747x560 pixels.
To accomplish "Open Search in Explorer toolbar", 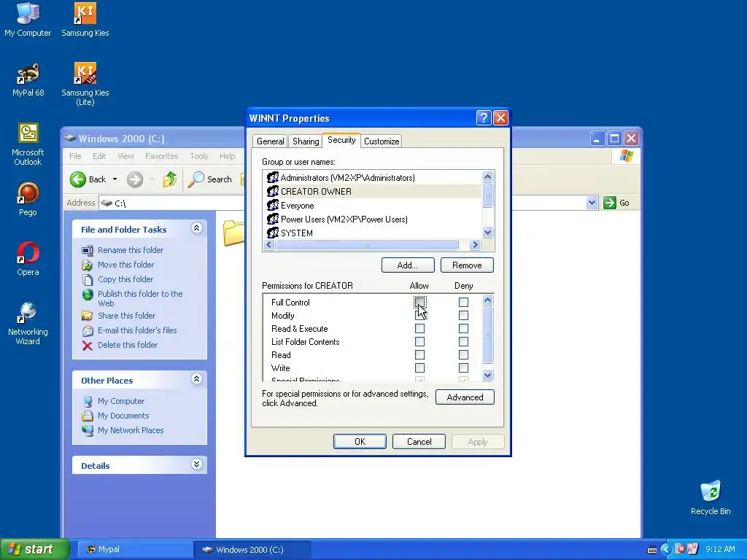I will pos(209,179).
